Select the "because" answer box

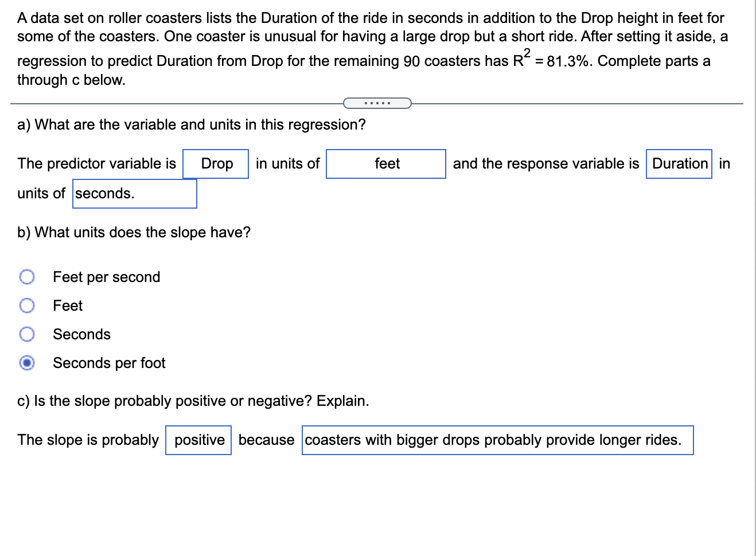(x=267, y=440)
